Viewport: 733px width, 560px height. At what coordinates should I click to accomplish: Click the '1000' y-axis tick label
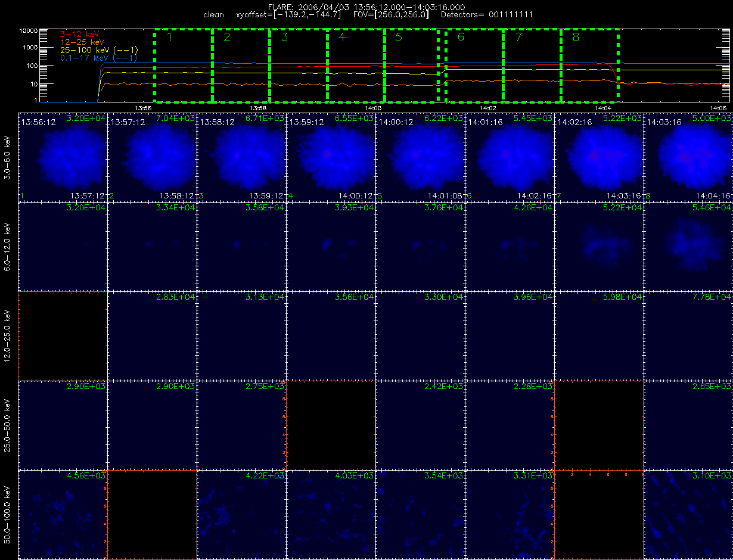[32, 48]
